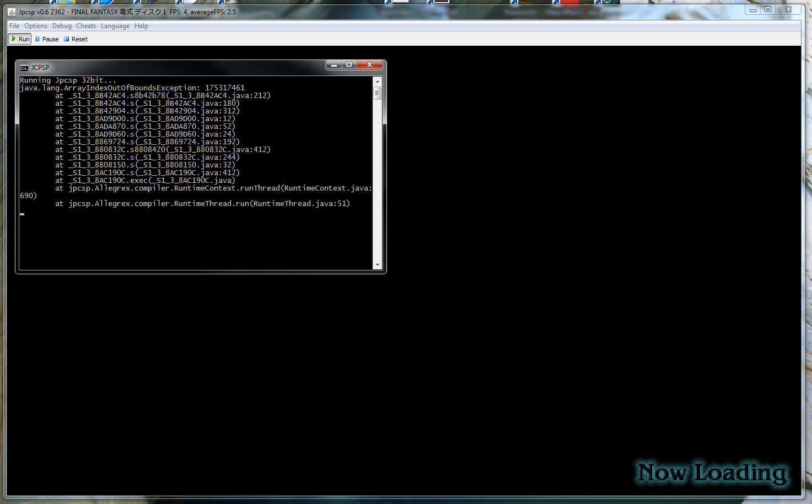Minimize the main Jpcsp window
Image resolution: width=812 pixels, height=504 pixels.
pyautogui.click(x=753, y=10)
